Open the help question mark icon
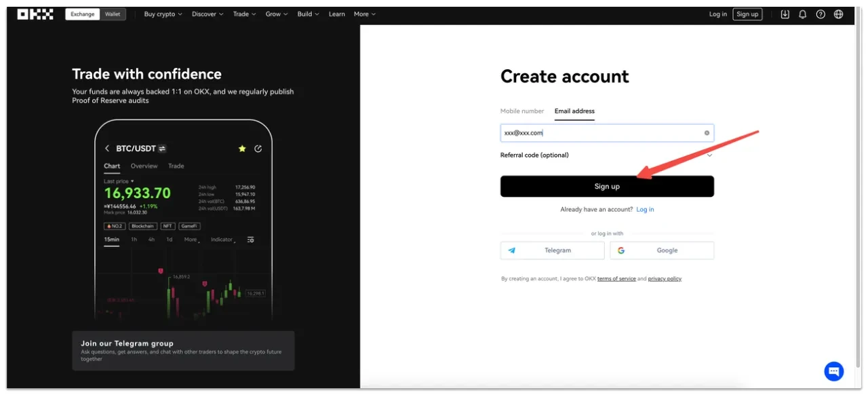Image resolution: width=868 pixels, height=395 pixels. [821, 14]
